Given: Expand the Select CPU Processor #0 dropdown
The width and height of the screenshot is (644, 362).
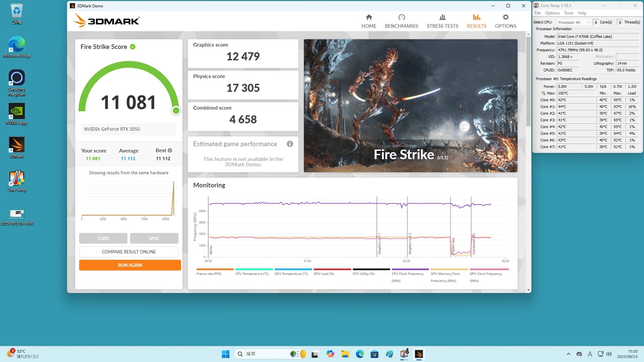Looking at the screenshot, I should 573,23.
